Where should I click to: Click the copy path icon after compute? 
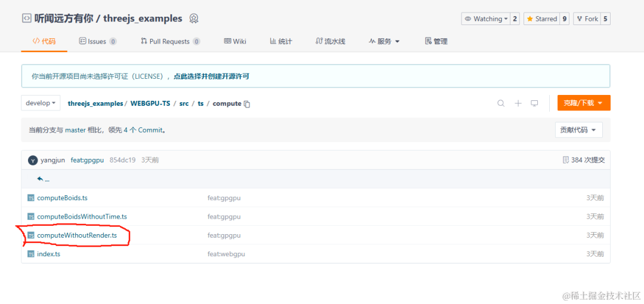click(x=247, y=104)
